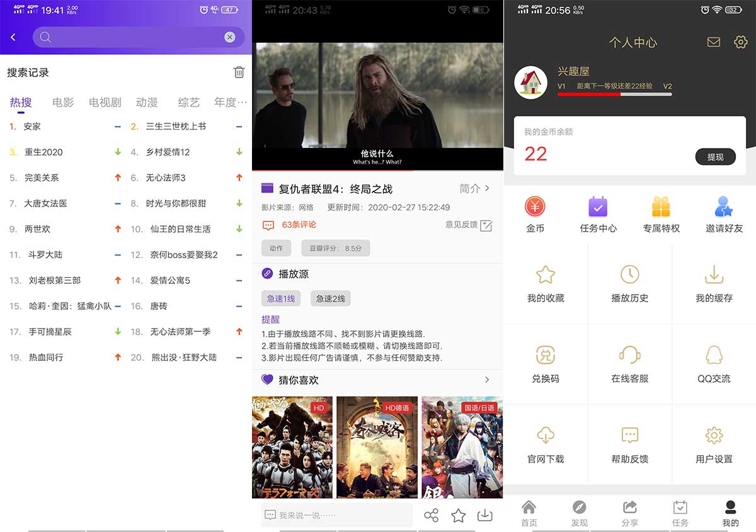Open 在线客服 headset icon
The image size is (756, 532).
coord(630,355)
